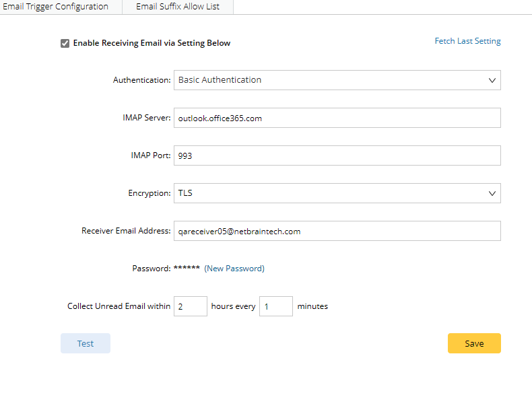The height and width of the screenshot is (420, 532).
Task: Click the masked password asterisks
Action: [187, 269]
